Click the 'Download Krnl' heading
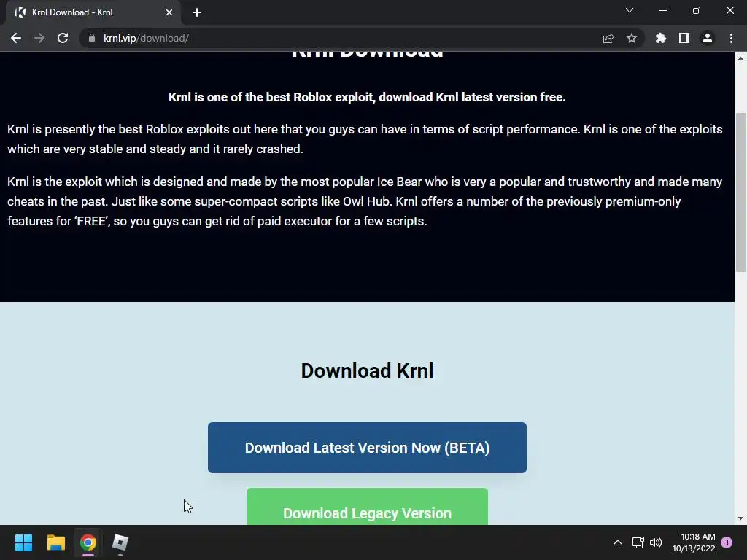 (367, 370)
